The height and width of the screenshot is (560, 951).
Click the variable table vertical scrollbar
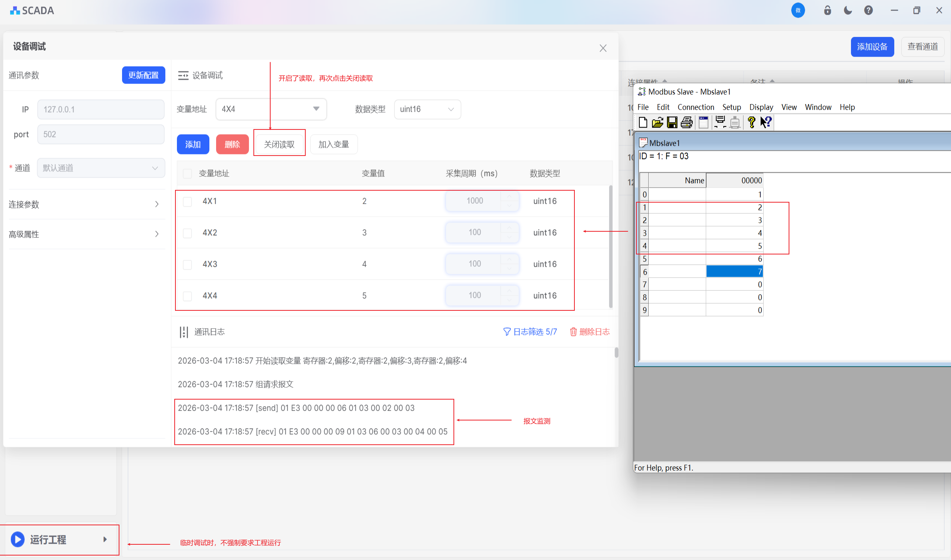611,247
